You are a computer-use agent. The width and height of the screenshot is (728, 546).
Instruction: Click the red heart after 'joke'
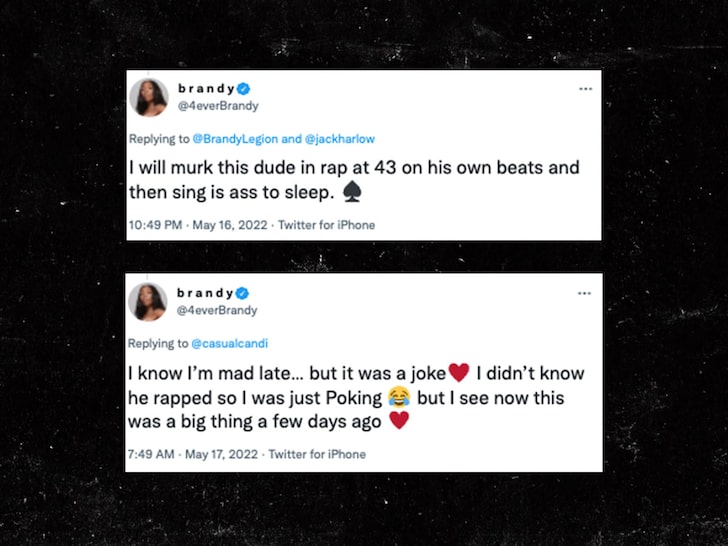coord(459,372)
